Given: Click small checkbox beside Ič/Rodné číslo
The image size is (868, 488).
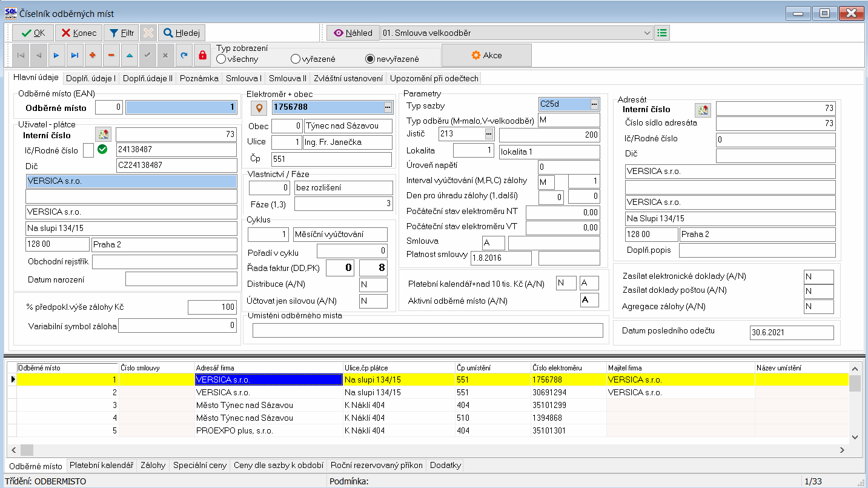Looking at the screenshot, I should pyautogui.click(x=88, y=150).
